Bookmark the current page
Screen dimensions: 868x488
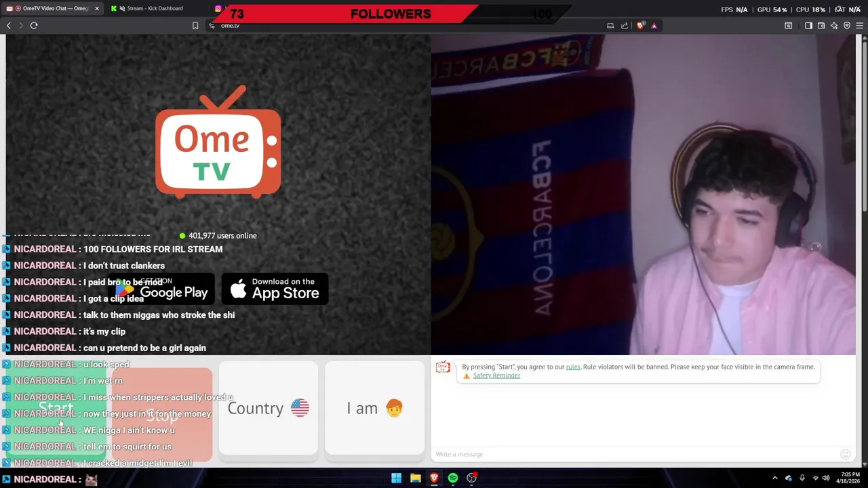(x=195, y=26)
